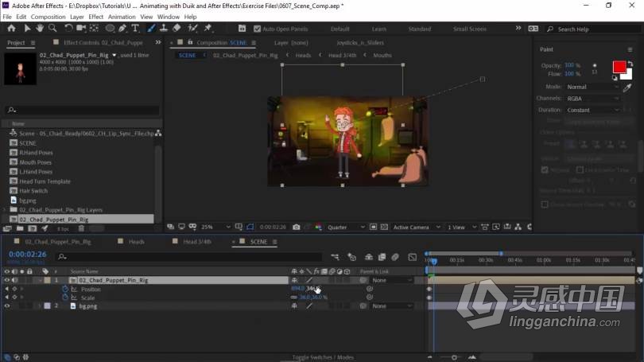Switch to the Default workspace
This screenshot has width=644, height=362.
339,29
